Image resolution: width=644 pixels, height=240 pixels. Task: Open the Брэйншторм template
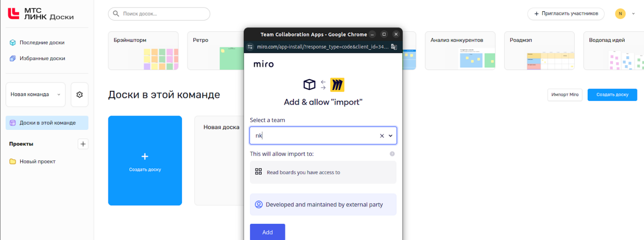point(143,51)
